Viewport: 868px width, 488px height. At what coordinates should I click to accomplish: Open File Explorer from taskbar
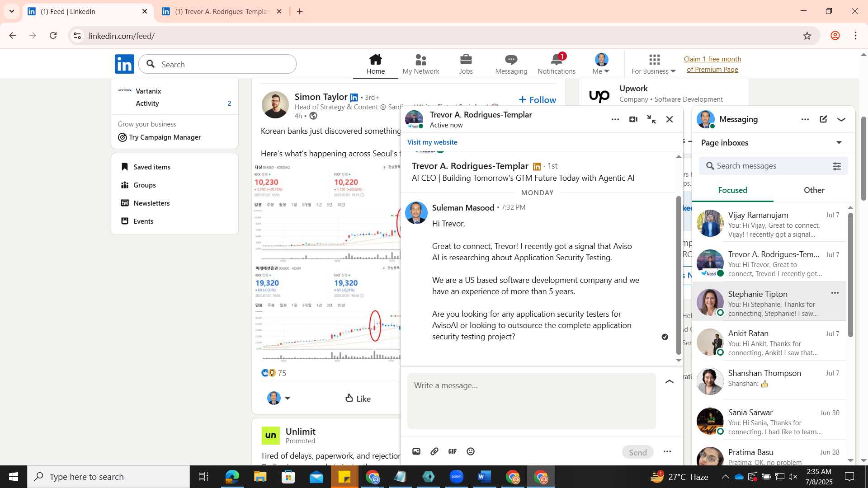pyautogui.click(x=260, y=477)
